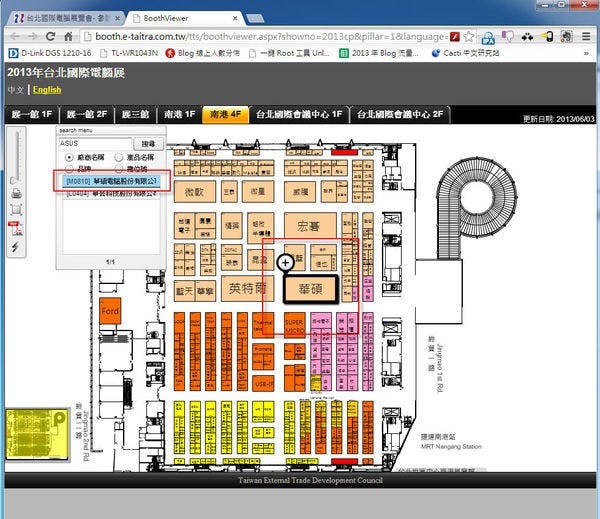Open a new browser tab
Screen dimensions: 600x519
[255, 18]
